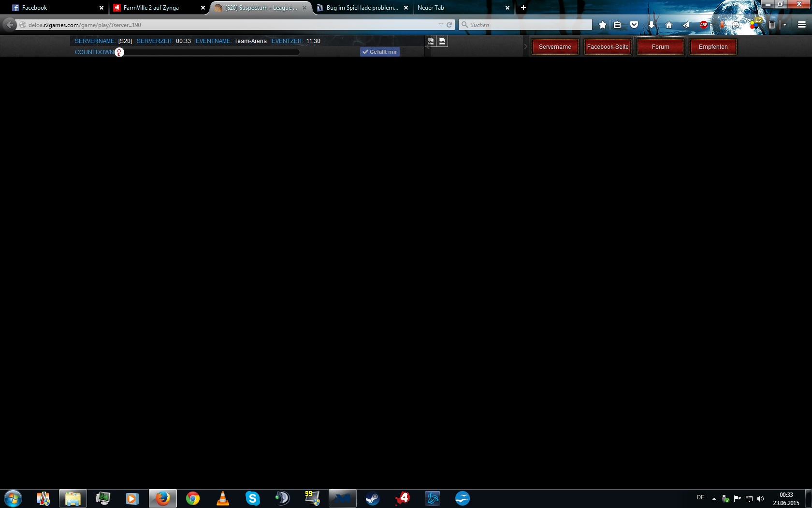Screen dimensions: 812x508
Task: Open the bookmarks list icon
Action: tap(617, 25)
